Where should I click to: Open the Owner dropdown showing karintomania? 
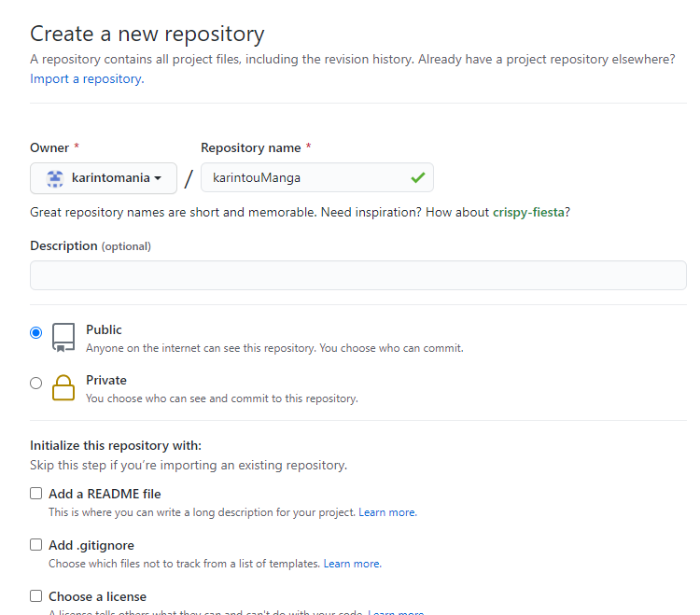tap(104, 178)
